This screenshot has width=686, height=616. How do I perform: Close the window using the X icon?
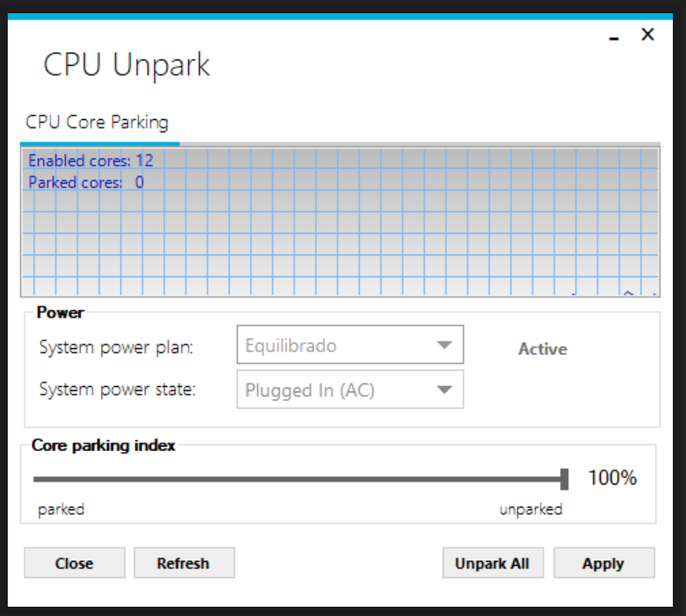click(648, 34)
